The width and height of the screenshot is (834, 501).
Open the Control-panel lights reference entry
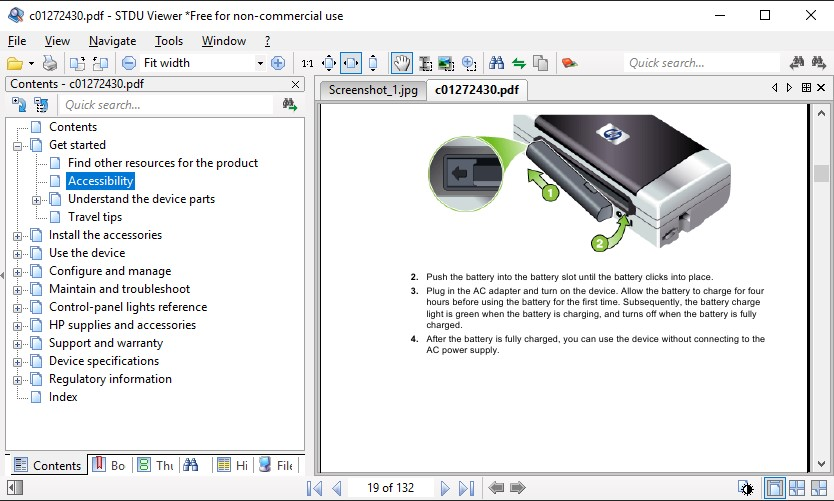pos(128,307)
